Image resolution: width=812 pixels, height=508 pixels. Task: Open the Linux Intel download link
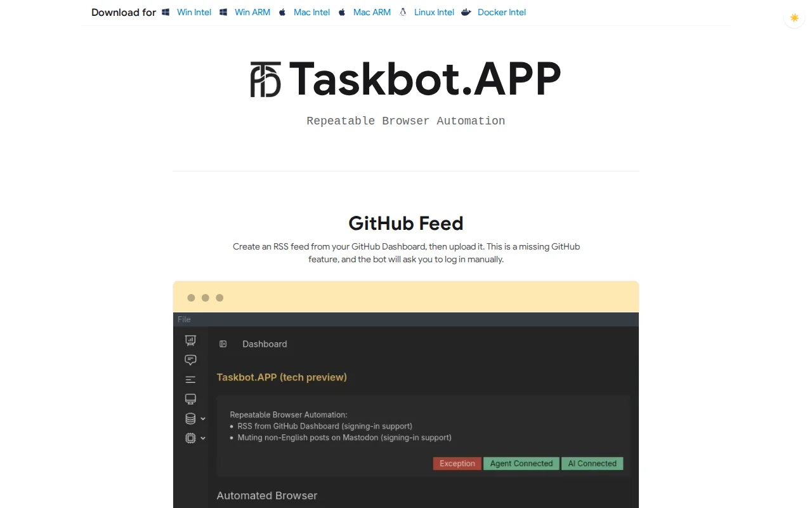click(x=434, y=12)
